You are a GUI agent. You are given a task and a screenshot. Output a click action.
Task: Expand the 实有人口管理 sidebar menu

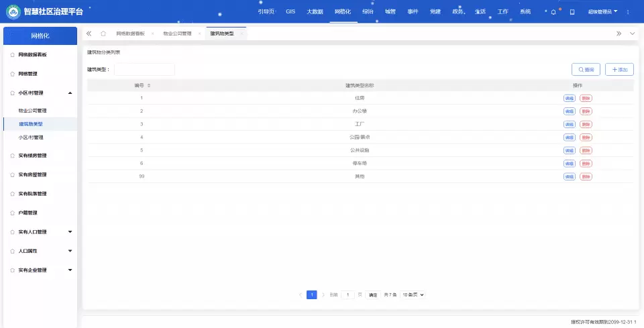coord(70,232)
